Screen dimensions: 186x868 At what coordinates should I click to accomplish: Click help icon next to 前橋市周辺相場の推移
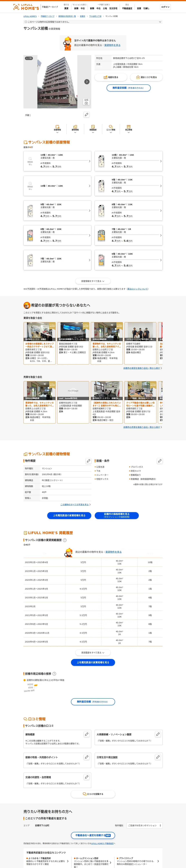pyautogui.click(x=54, y=674)
